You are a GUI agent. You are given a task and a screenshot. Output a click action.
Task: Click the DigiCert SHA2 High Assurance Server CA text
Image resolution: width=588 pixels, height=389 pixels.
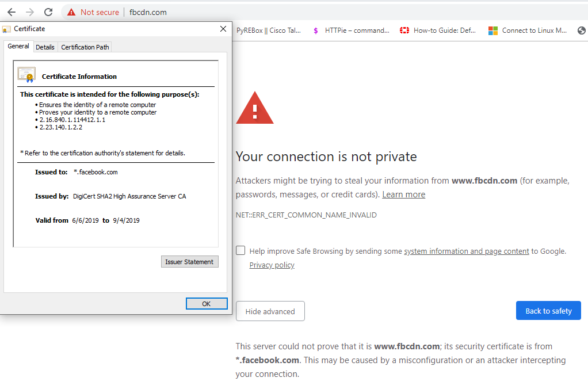pyautogui.click(x=129, y=196)
